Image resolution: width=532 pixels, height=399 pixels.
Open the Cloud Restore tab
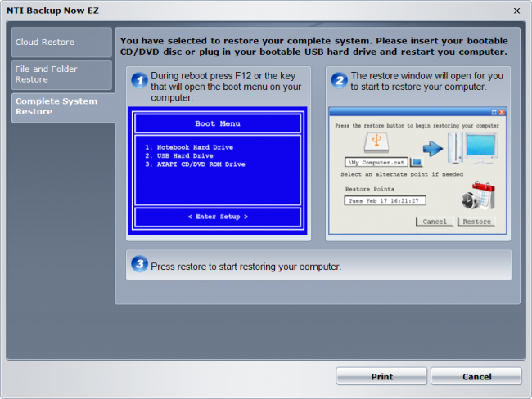click(61, 43)
